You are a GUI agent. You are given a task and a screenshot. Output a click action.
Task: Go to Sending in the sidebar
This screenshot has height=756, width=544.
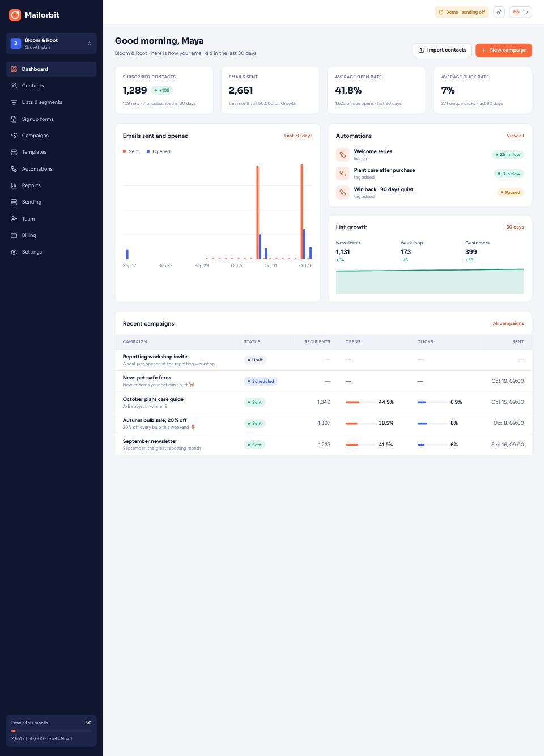pos(51,202)
